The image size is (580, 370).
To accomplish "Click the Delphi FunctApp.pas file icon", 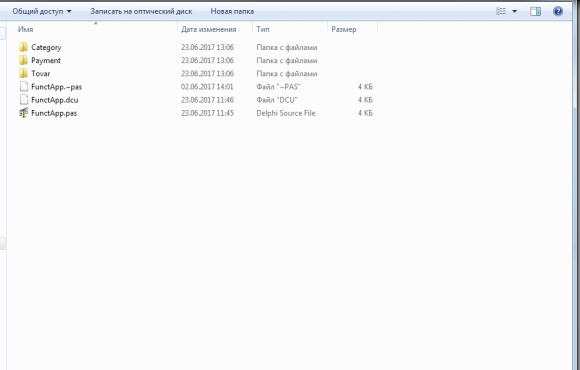I will coord(23,113).
